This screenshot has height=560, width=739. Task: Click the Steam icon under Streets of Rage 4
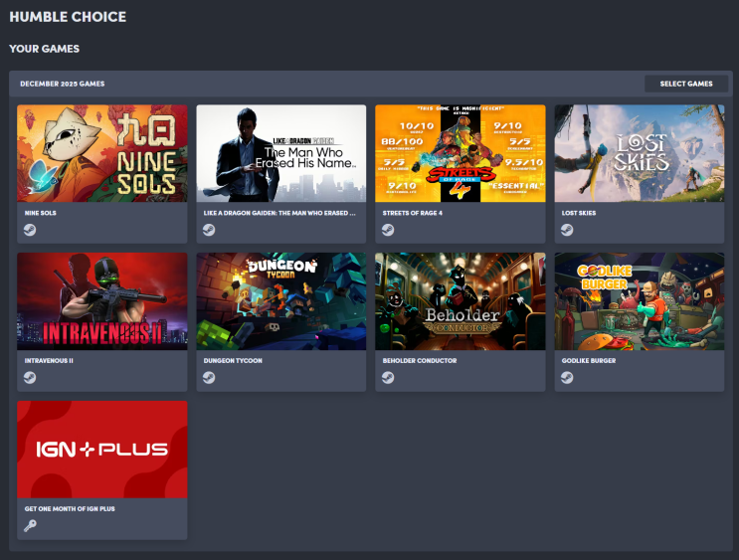tap(388, 230)
